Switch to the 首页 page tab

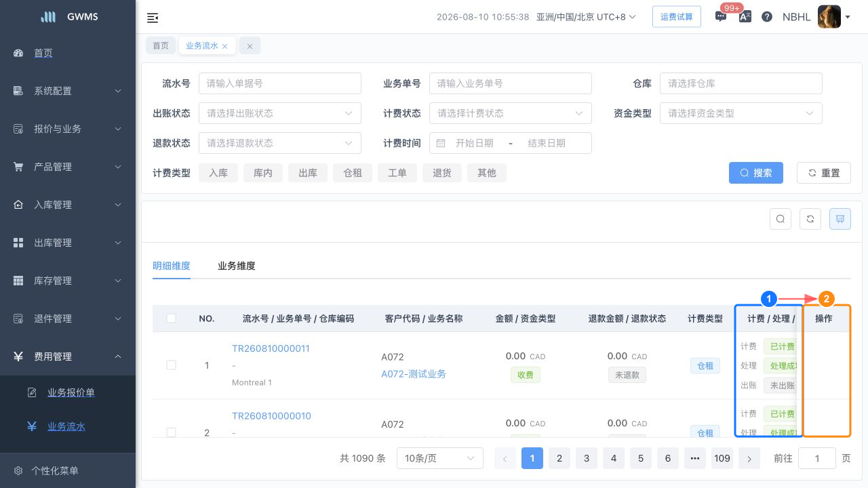pyautogui.click(x=161, y=45)
